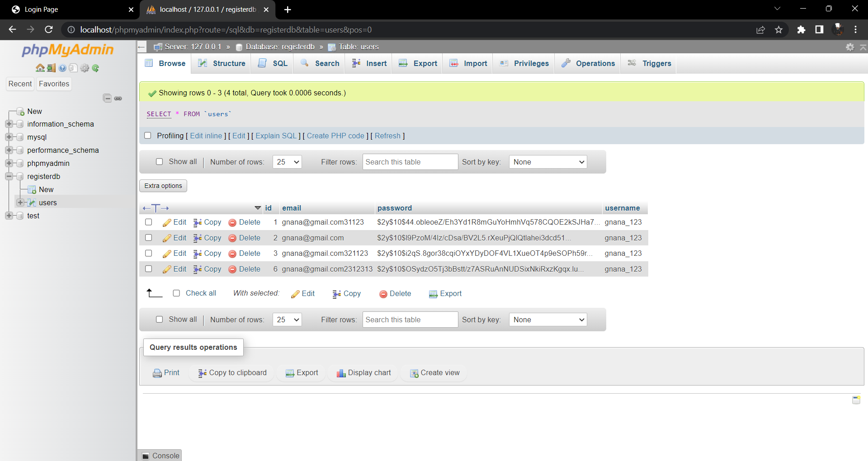The width and height of the screenshot is (868, 461).
Task: Go to the Operations tab
Action: pos(588,63)
